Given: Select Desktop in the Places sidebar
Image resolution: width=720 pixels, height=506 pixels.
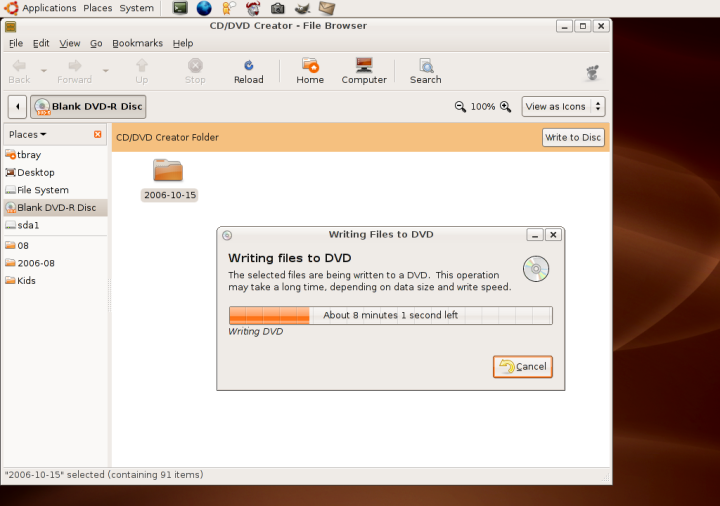Looking at the screenshot, I should point(55,172).
